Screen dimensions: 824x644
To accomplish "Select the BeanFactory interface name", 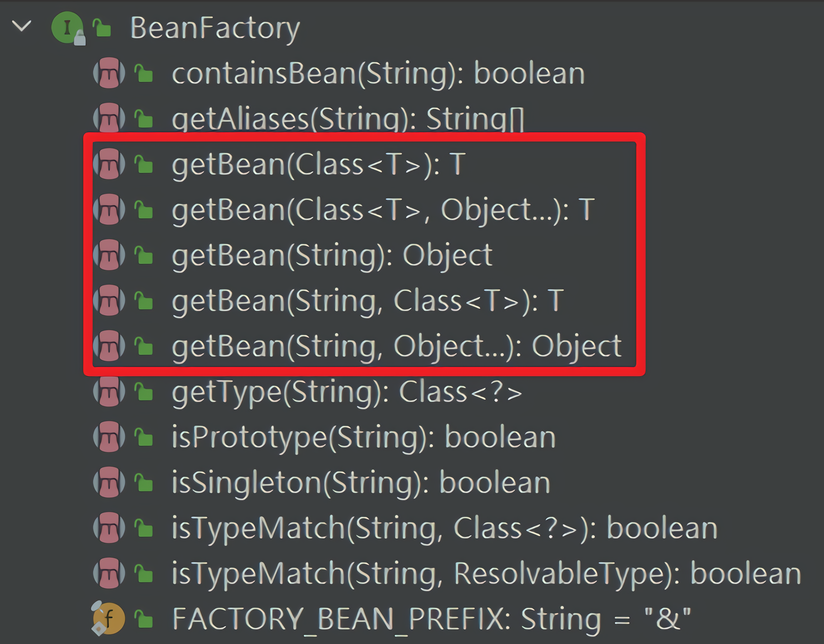I will point(215,28).
